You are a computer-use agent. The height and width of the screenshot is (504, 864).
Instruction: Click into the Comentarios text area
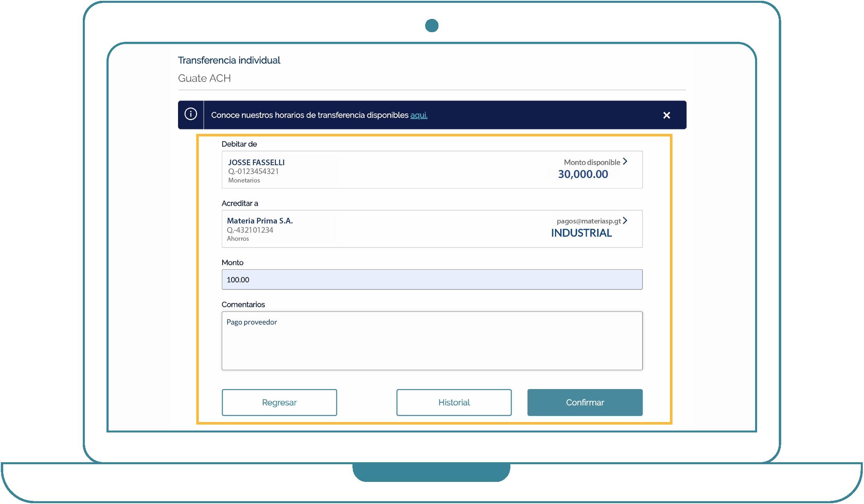(x=432, y=341)
